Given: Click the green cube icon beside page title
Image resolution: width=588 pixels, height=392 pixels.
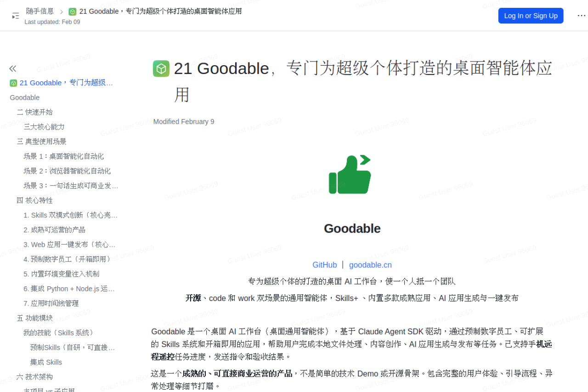Looking at the screenshot, I should (161, 68).
